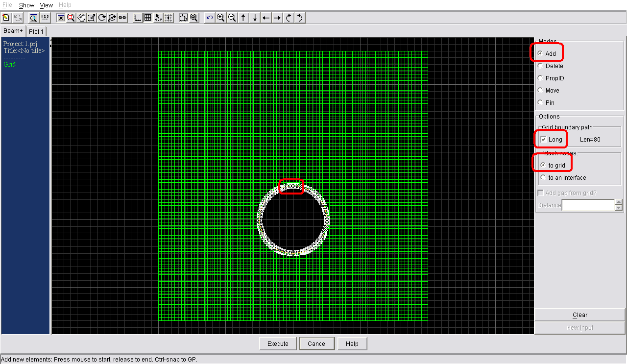Click the rotate-with-arrow view icon

112,18
